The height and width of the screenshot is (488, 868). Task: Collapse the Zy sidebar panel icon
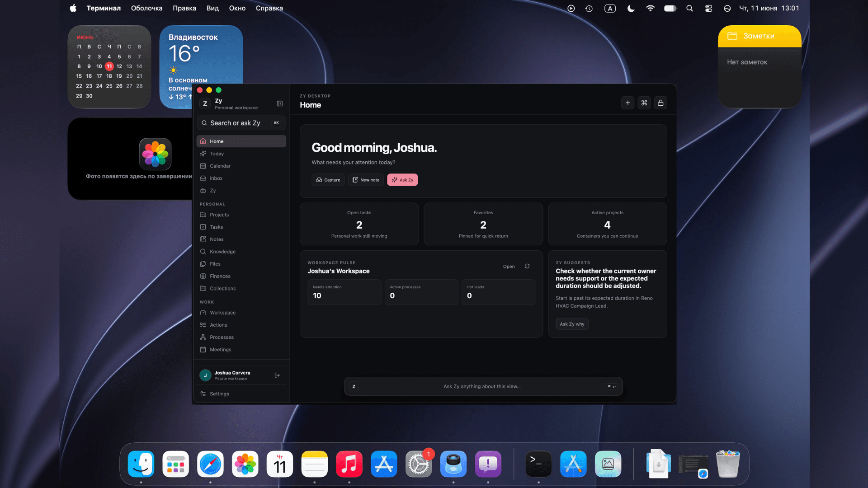280,104
